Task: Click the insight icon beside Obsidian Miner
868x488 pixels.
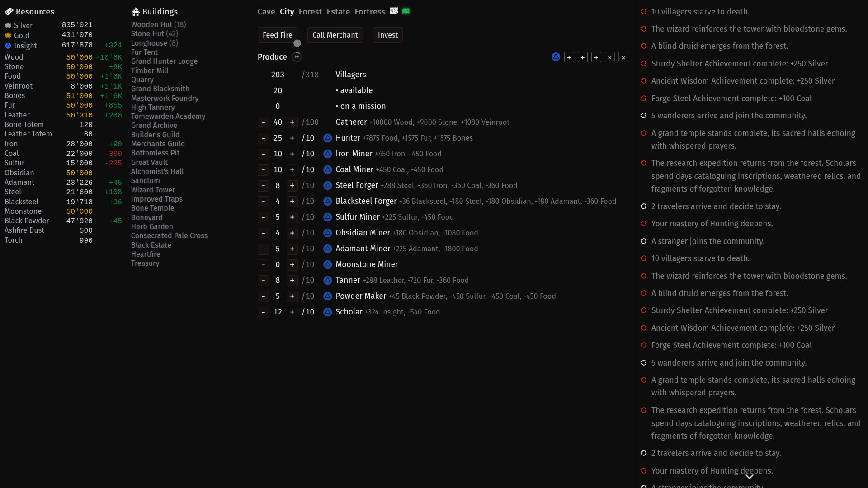Action: pyautogui.click(x=328, y=233)
